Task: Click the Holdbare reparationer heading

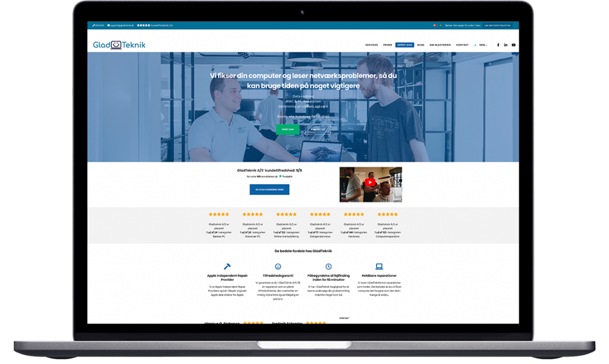Action: (x=379, y=275)
